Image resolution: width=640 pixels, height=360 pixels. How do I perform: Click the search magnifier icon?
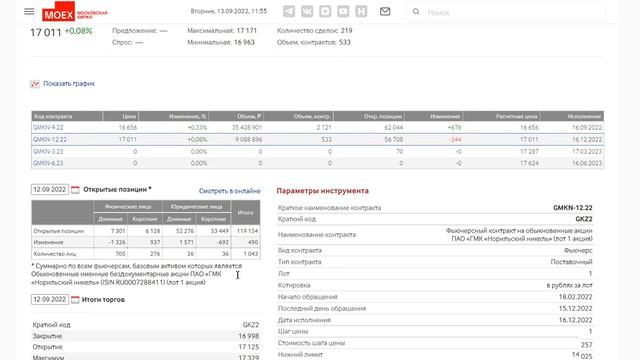coord(416,12)
